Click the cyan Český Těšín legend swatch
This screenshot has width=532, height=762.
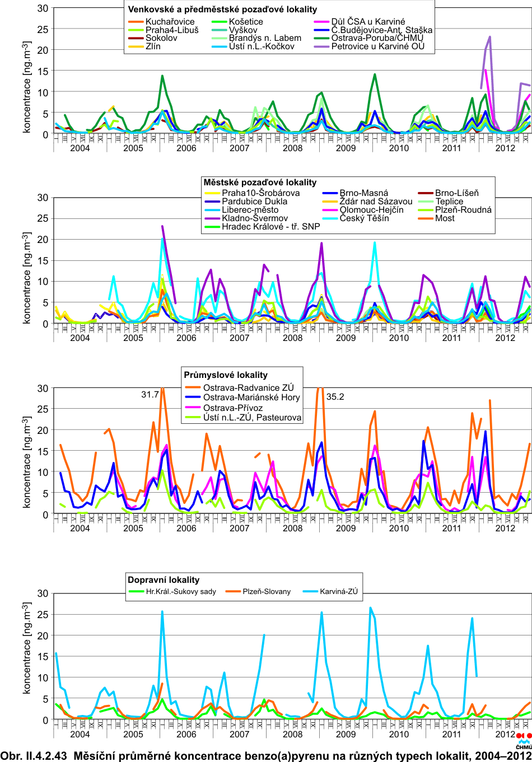point(330,218)
